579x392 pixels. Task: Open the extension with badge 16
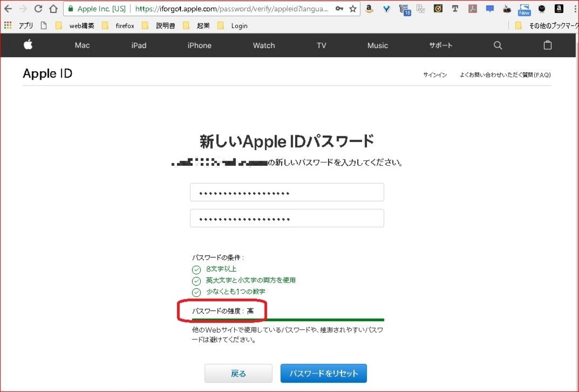(405, 9)
